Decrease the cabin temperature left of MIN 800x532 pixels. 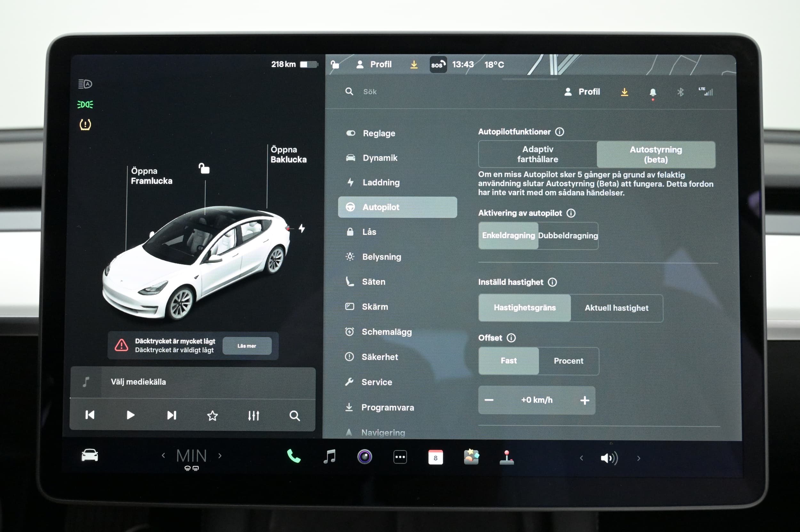[x=164, y=456]
